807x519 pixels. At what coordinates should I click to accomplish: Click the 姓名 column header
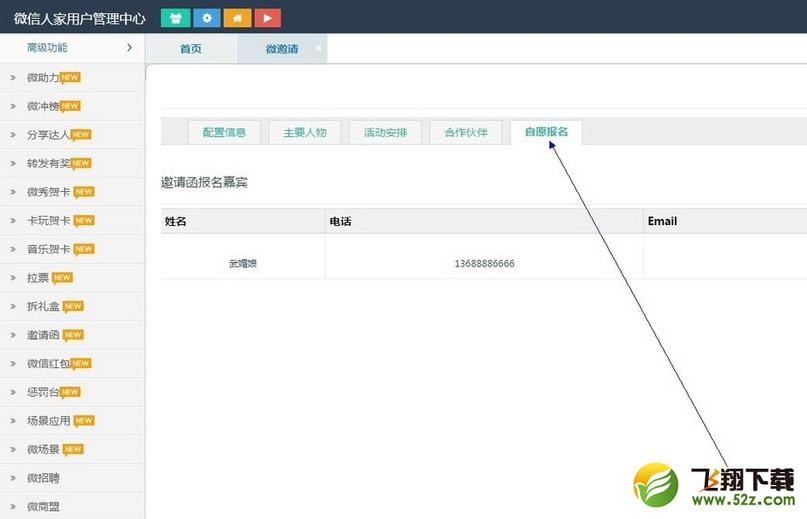243,221
